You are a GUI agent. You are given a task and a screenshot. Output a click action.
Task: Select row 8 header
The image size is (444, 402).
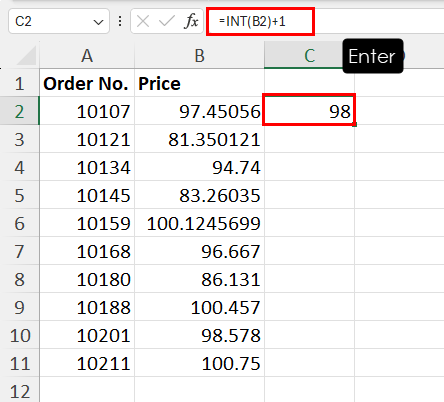[20, 279]
